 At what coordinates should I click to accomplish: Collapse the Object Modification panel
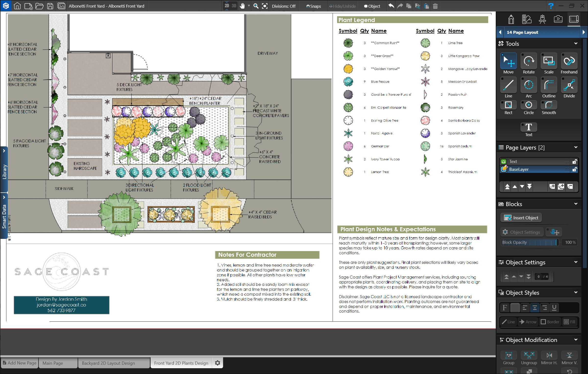click(x=576, y=340)
